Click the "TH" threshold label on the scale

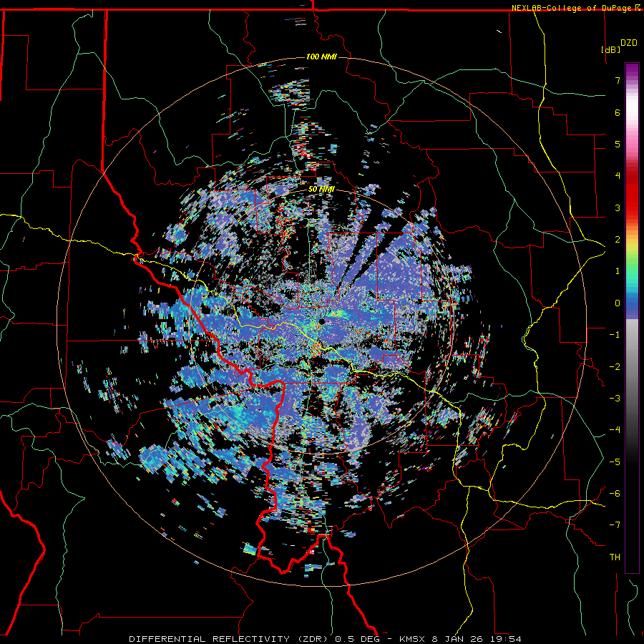pyautogui.click(x=615, y=557)
